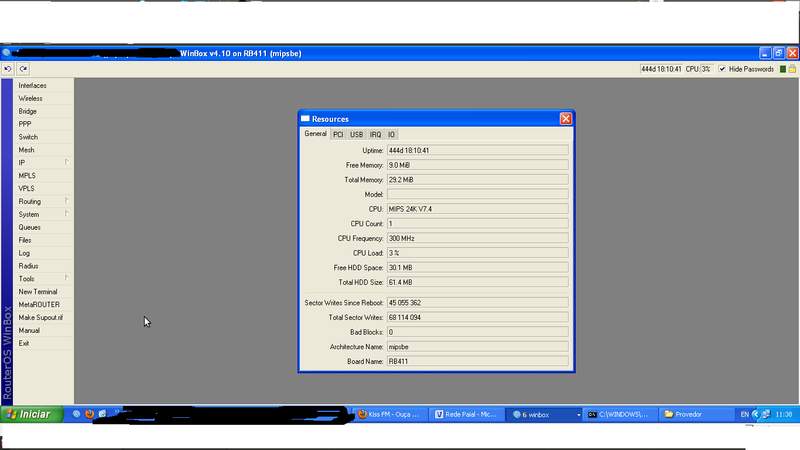The image size is (800, 450).
Task: Switch to the PCI tab
Action: point(338,135)
